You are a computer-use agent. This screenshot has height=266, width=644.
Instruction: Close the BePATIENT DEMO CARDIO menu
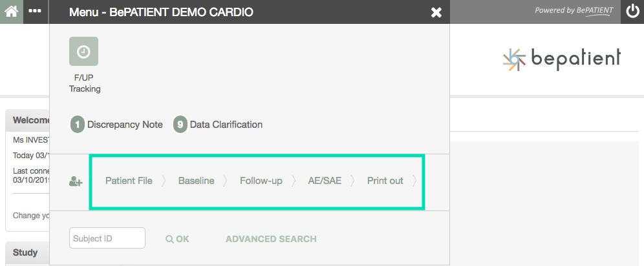coord(436,12)
